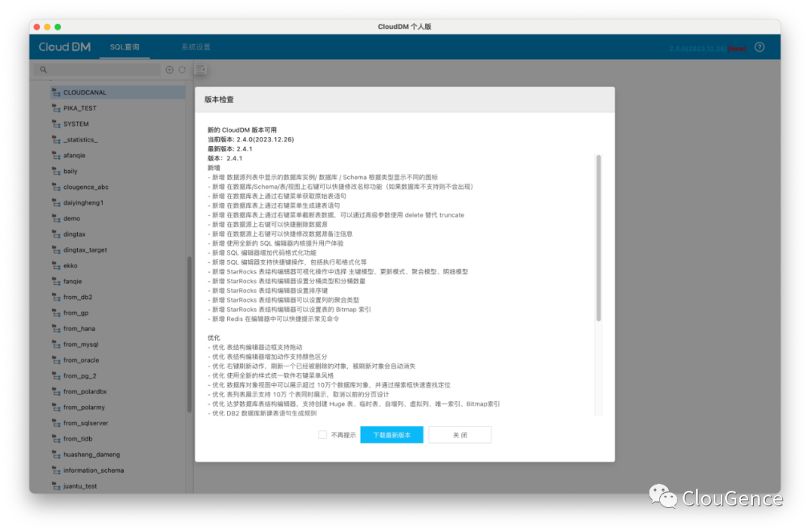Select from_tidb in the tree
This screenshot has height=532, width=810.
coord(77,438)
